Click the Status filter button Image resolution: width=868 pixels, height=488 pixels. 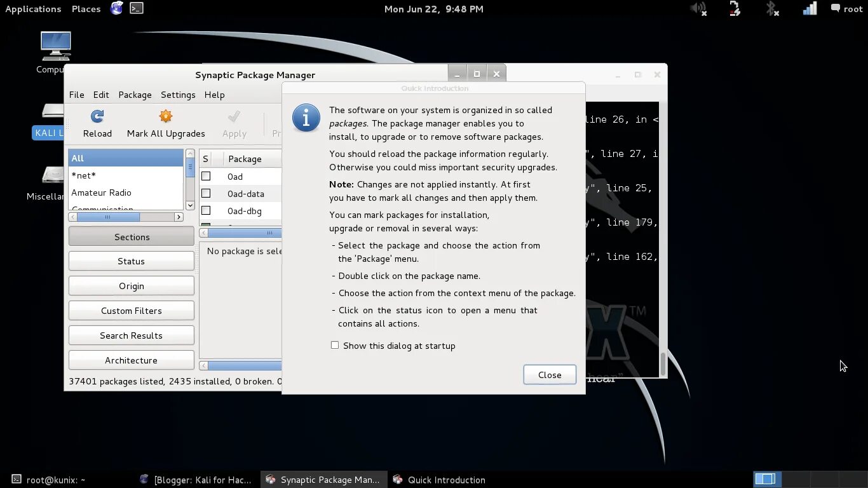(132, 261)
